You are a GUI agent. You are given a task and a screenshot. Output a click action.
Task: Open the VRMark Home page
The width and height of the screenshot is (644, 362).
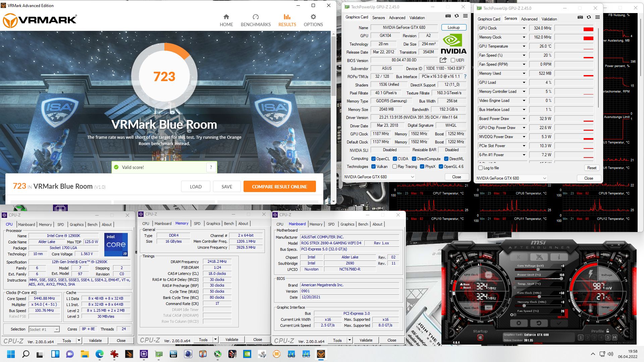click(x=226, y=20)
